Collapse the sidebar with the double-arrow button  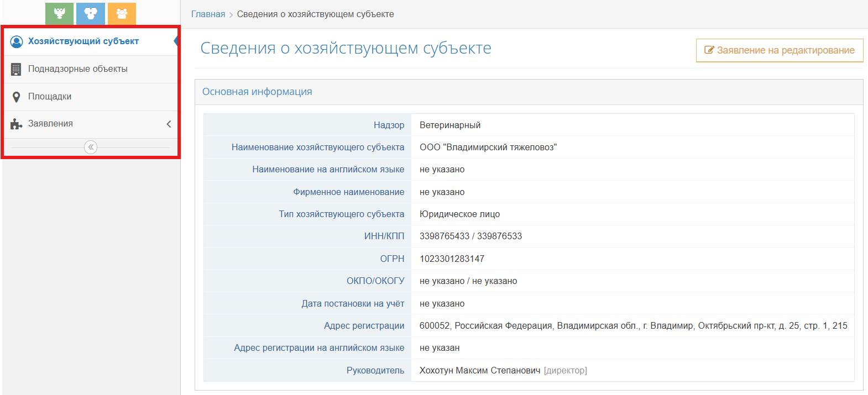point(91,147)
